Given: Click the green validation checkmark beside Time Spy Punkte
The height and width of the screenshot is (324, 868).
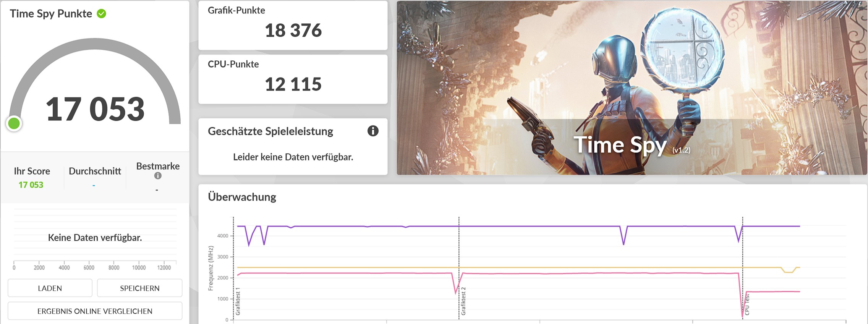Looking at the screenshot, I should (101, 14).
